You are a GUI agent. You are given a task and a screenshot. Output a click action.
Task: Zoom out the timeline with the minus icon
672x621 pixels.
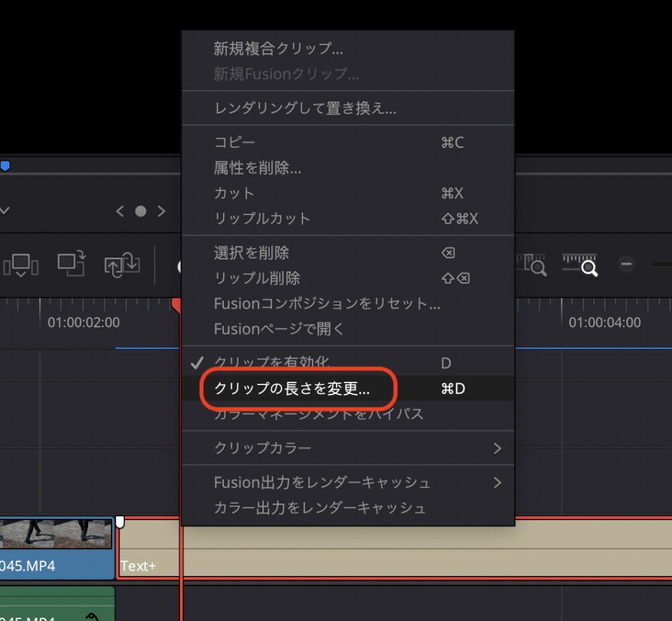[626, 265]
